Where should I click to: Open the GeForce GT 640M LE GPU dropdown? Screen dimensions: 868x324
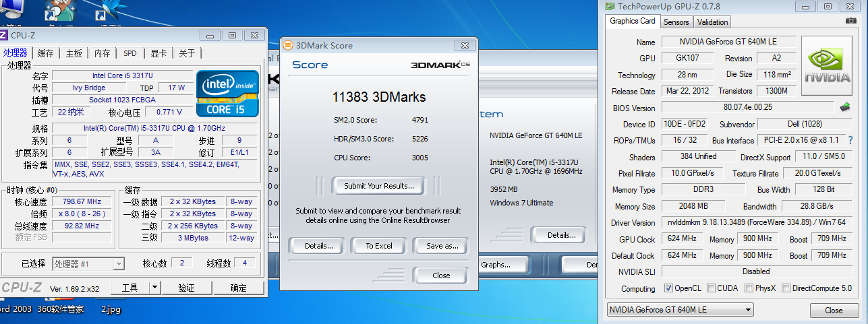(680, 310)
